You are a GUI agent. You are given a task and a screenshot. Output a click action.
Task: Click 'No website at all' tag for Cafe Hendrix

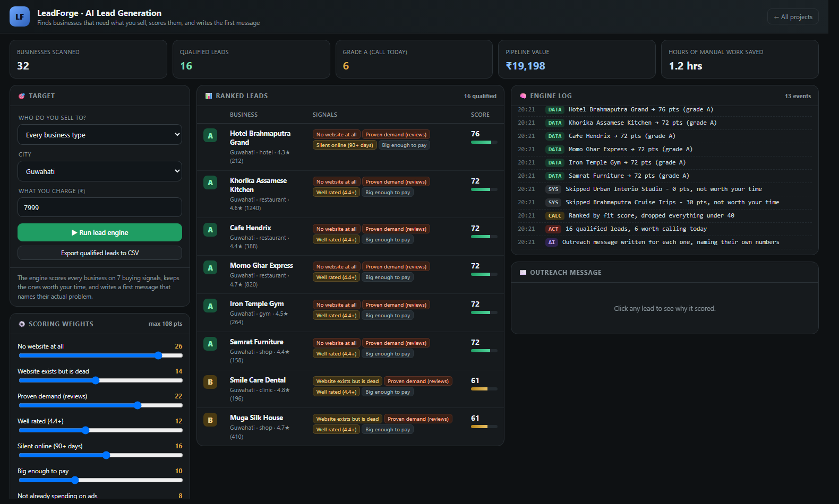(x=337, y=229)
